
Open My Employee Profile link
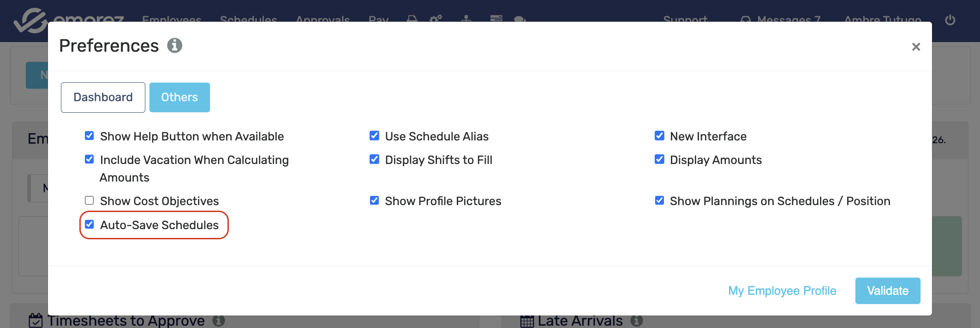[x=782, y=291]
